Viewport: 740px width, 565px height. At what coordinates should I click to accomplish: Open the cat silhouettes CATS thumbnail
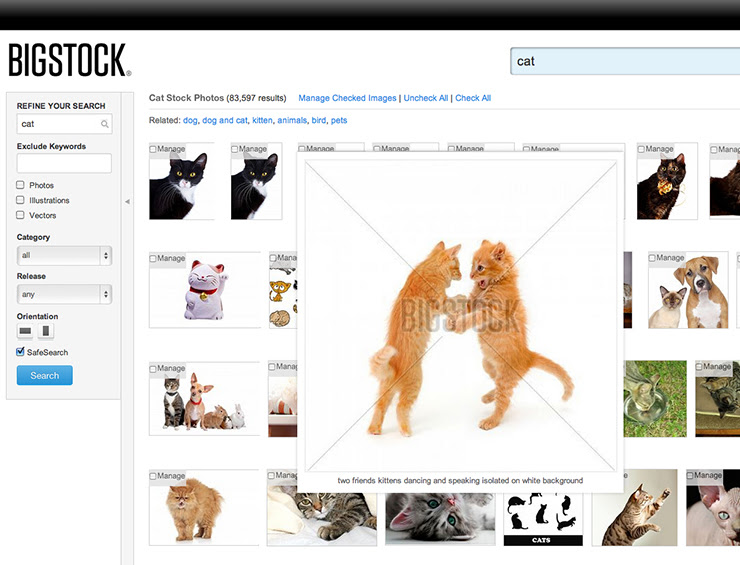click(543, 519)
